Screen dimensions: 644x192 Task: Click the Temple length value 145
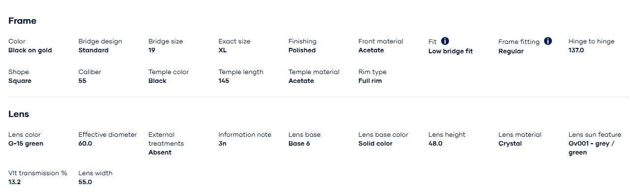(224, 81)
